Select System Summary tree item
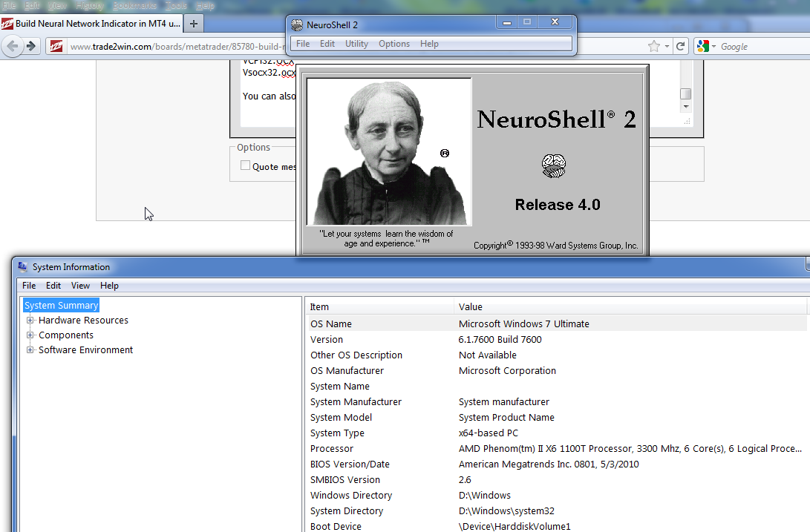This screenshot has width=810, height=532. pyautogui.click(x=62, y=305)
